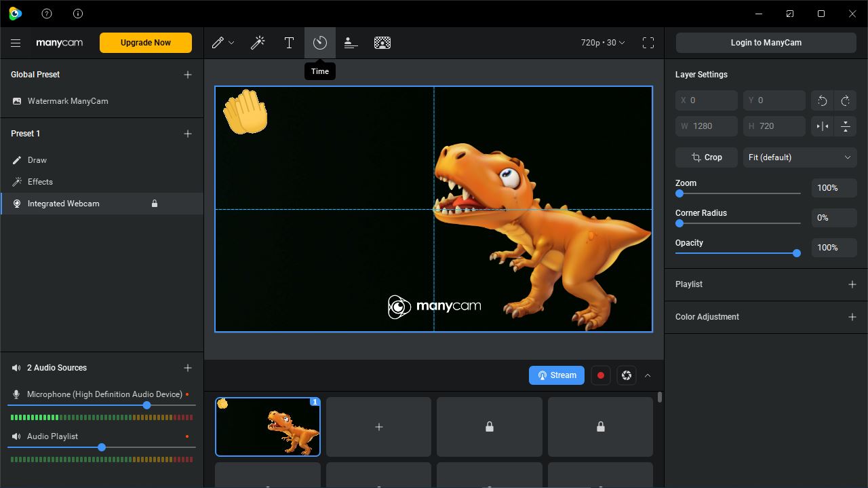Screen dimensions: 868x488
Task: Open the Fit (default) dropdown
Action: pos(800,157)
